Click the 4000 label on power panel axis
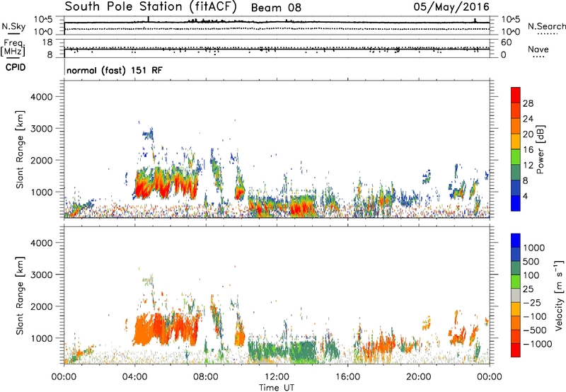Image resolution: width=566 pixels, height=392 pixels. 42,97
